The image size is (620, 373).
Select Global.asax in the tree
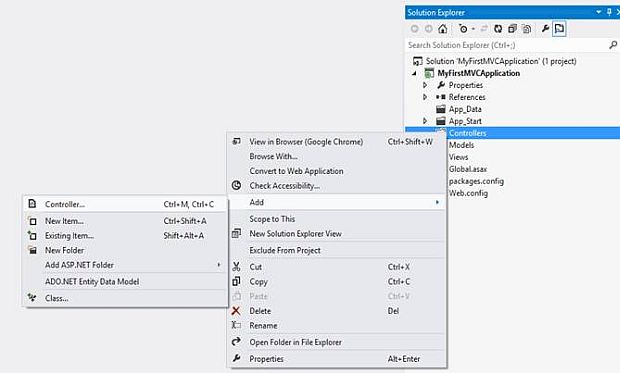[468, 169]
